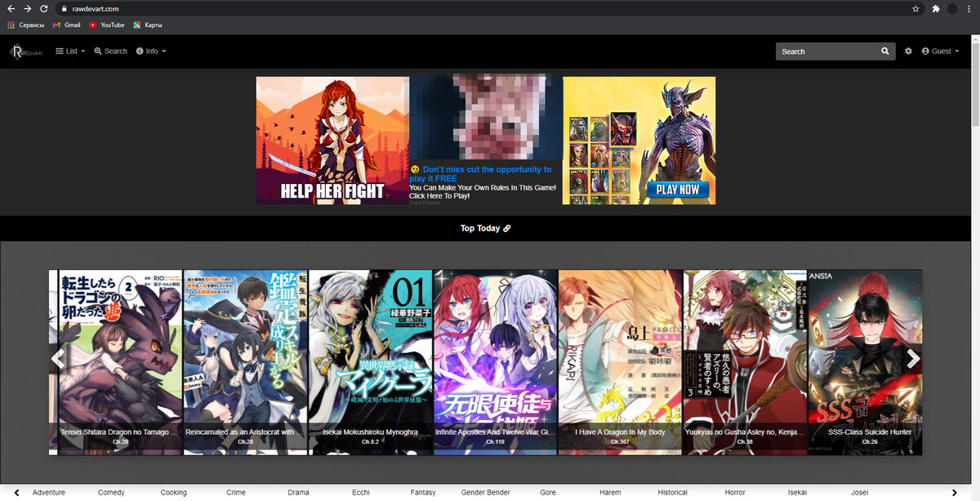Select the Drama genre tab

point(298,493)
